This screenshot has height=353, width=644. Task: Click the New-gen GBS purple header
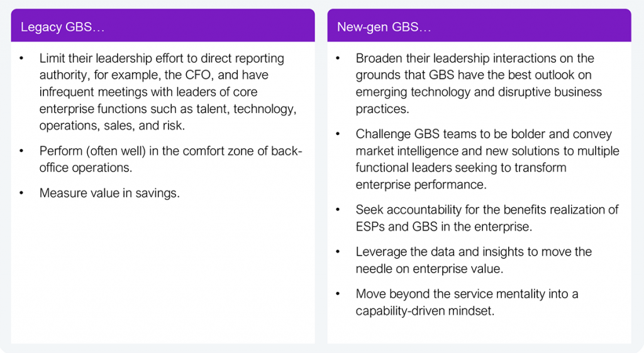click(x=479, y=25)
